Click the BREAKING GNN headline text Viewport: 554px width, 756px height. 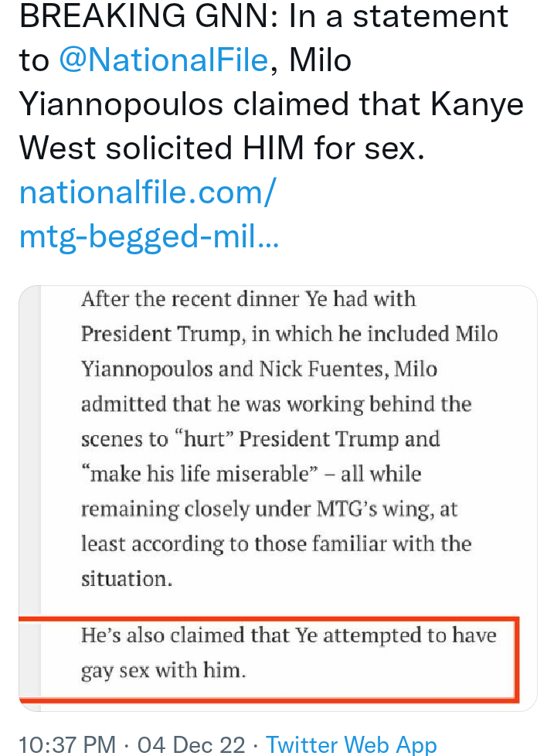pos(148,16)
